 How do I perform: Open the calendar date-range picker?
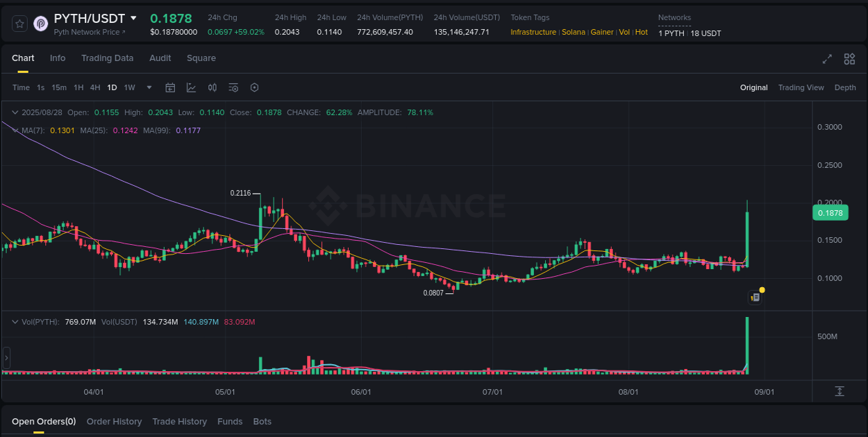tap(170, 87)
